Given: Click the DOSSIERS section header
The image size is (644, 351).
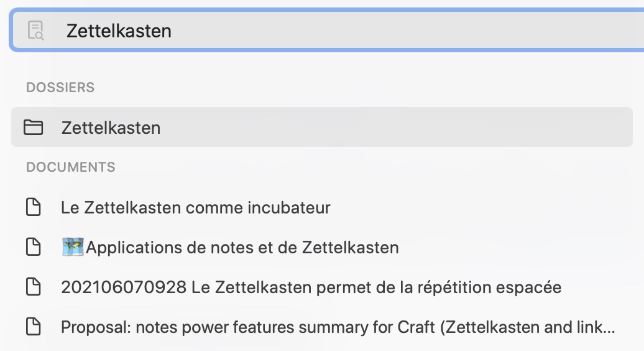Looking at the screenshot, I should coord(60,87).
